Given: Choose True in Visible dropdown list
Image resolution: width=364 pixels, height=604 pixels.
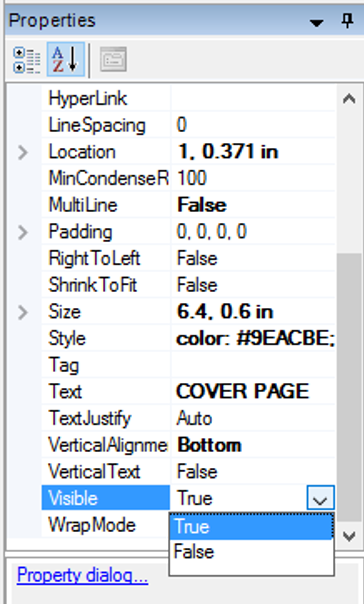Looking at the screenshot, I should coord(251,526).
